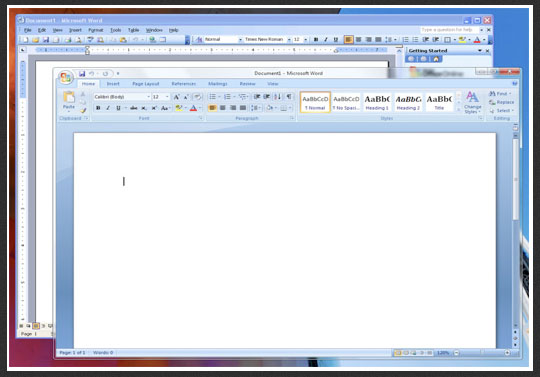Open the Calibri (Body) font dropdown
The height and width of the screenshot is (377, 540).
click(x=122, y=97)
